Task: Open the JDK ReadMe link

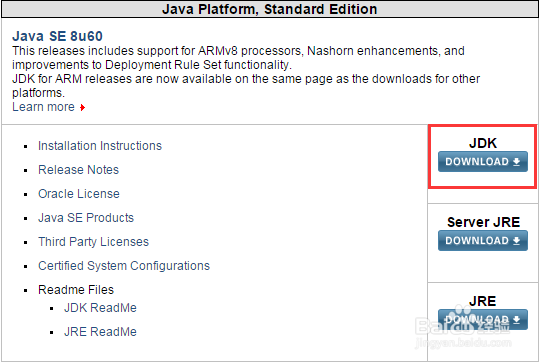Action: pyautogui.click(x=100, y=308)
